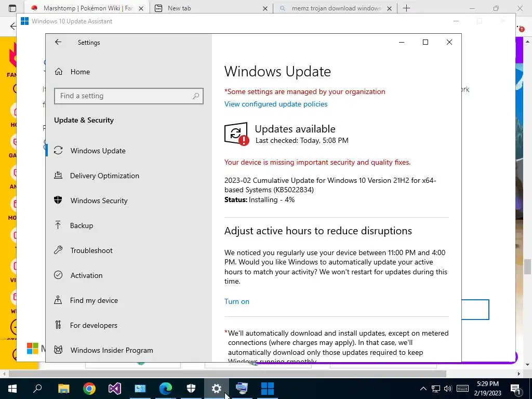Click the browser vertical scrollbar thumb
The width and height of the screenshot is (532, 399).
click(527, 267)
